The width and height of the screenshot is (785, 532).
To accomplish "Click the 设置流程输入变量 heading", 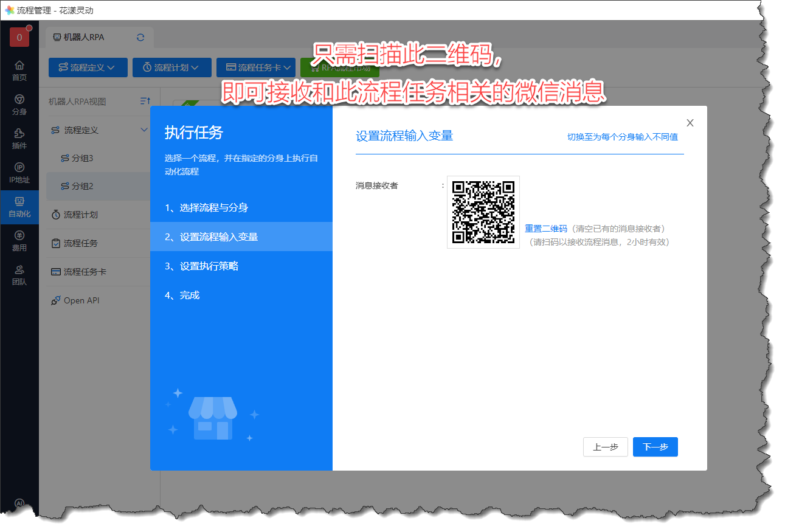I will 404,136.
